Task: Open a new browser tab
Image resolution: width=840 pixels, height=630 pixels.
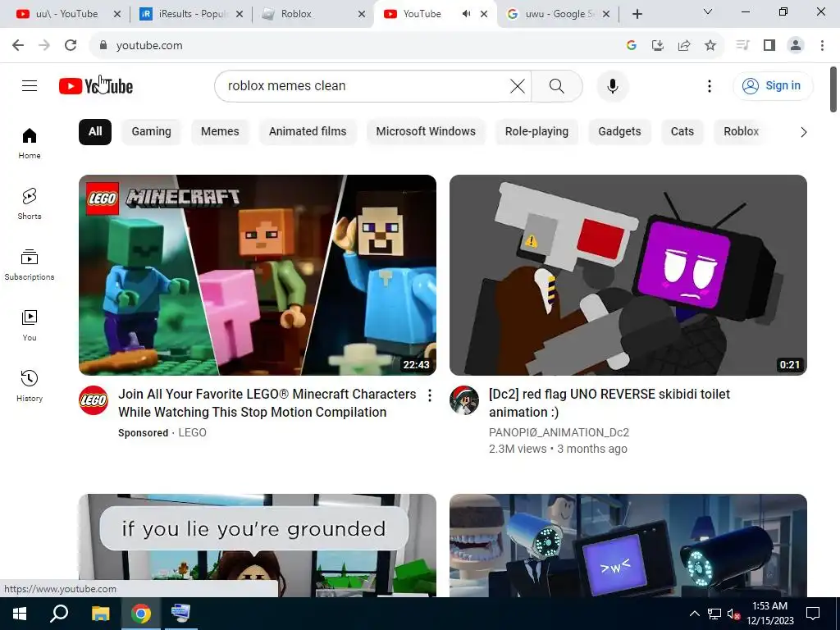Action: tap(637, 14)
